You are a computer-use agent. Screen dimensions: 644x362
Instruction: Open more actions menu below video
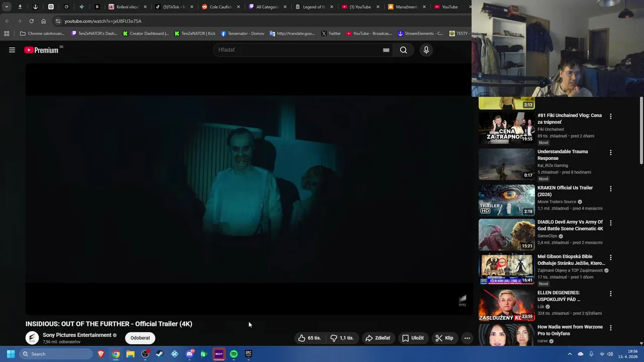pos(467,338)
